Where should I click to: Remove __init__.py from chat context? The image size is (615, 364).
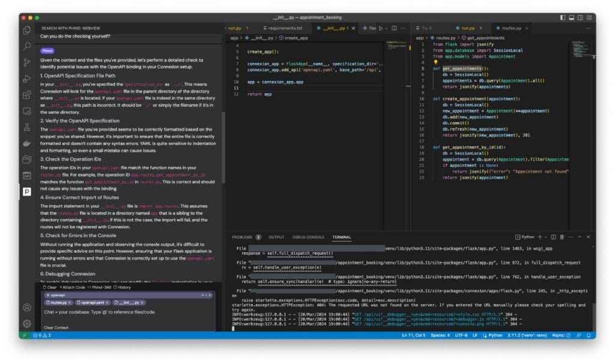[142, 302]
